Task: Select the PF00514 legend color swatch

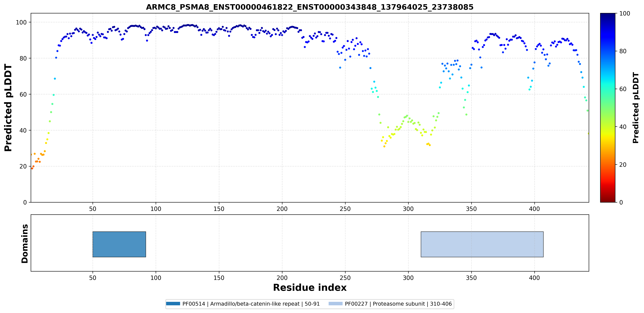Action: tap(173, 304)
